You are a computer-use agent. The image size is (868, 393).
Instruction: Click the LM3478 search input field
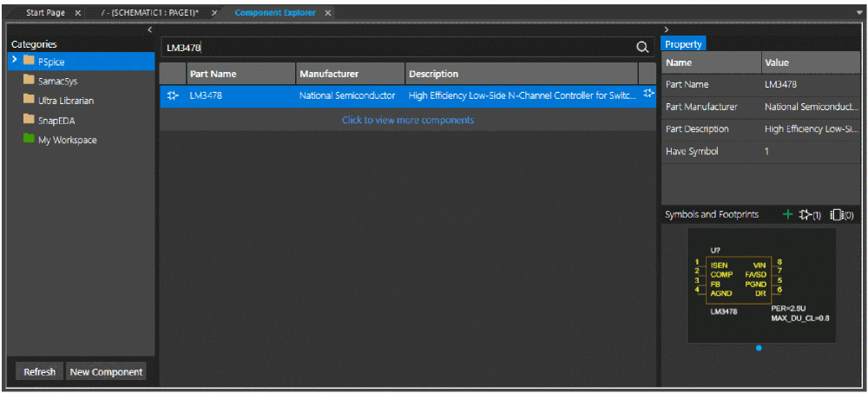tap(397, 49)
